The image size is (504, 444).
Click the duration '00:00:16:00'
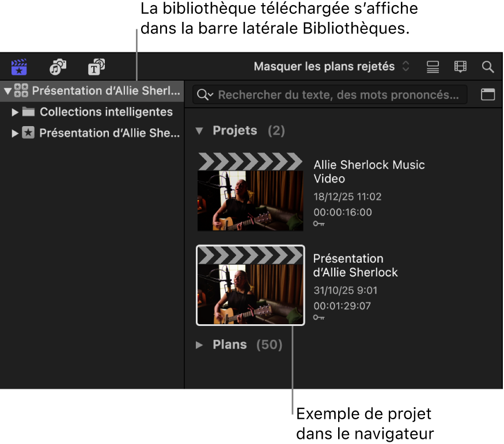coord(343,212)
